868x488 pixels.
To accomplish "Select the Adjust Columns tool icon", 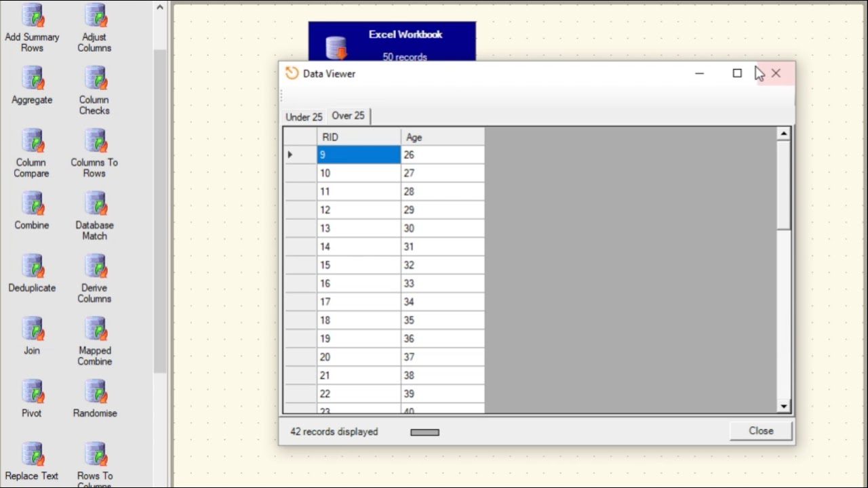I will click(95, 15).
